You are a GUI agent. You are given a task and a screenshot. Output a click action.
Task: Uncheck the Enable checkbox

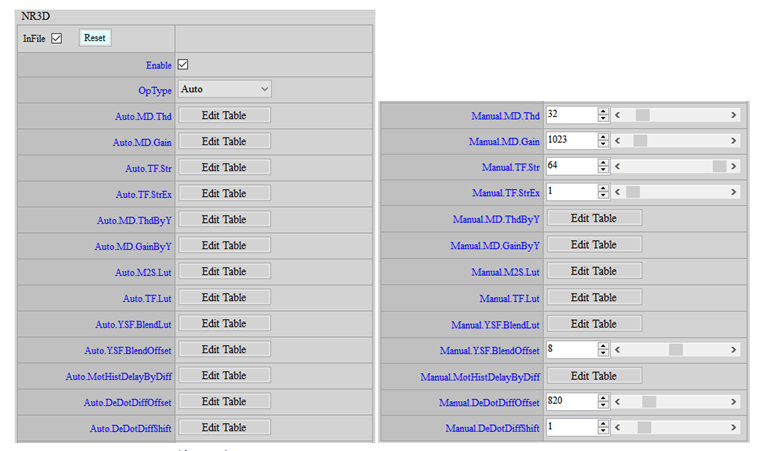183,65
